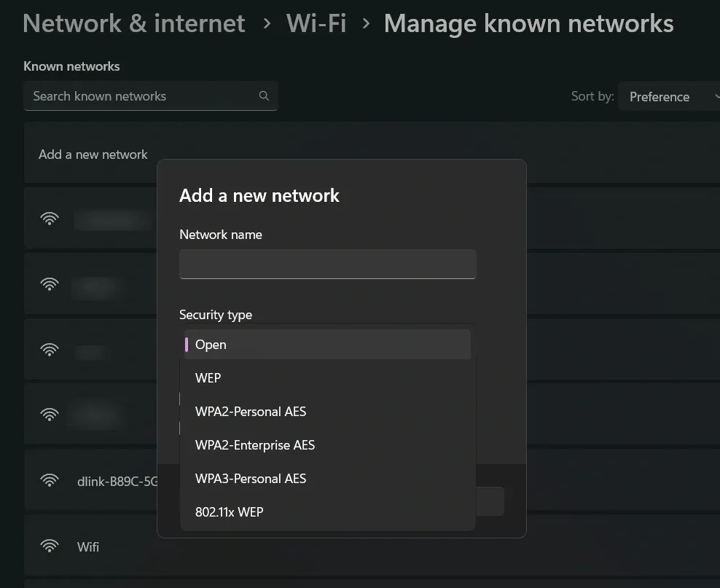Click Wi-Fi icon beside the Wifi network
The height and width of the screenshot is (588, 720).
(x=50, y=546)
